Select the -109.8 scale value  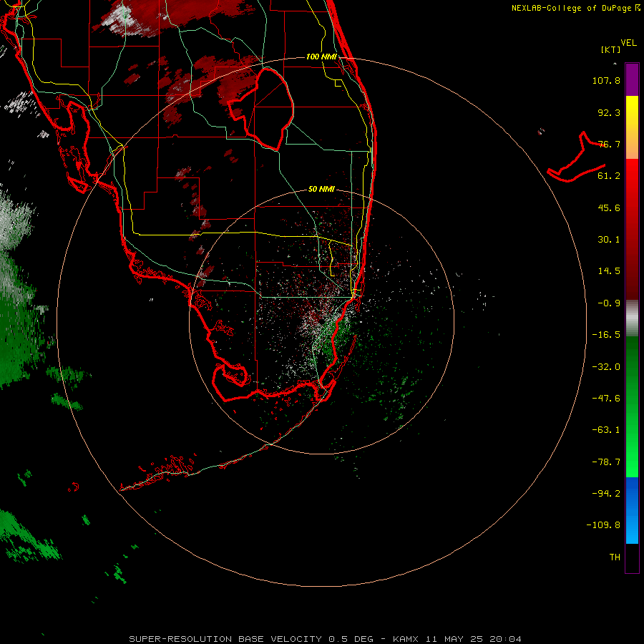603,525
